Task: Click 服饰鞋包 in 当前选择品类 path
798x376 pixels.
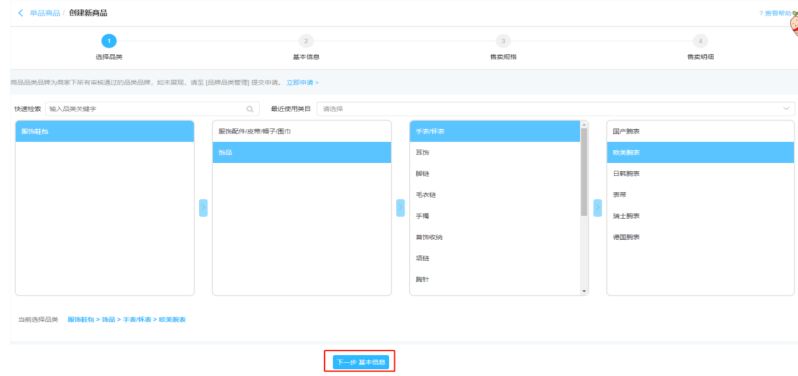Action: point(81,320)
